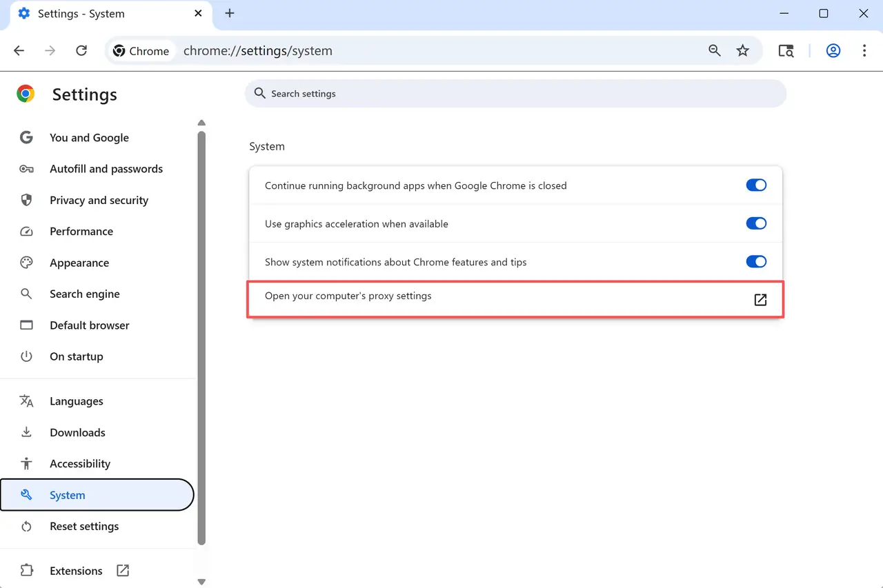This screenshot has width=883, height=588.
Task: Select the You and Google sidebar icon
Action: click(26, 137)
